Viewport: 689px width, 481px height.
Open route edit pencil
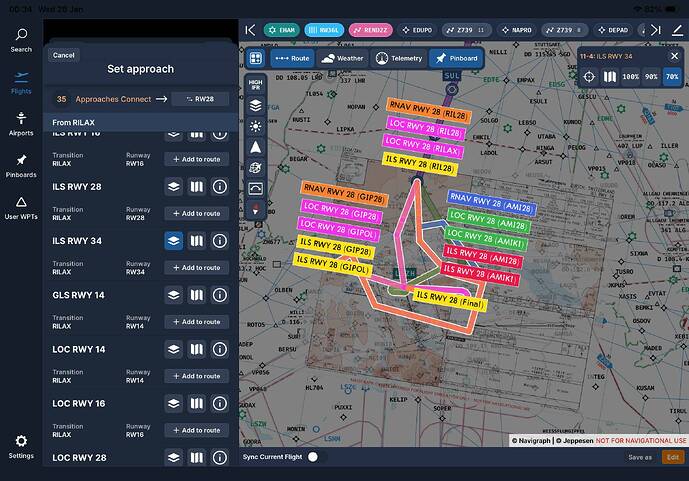click(678, 30)
